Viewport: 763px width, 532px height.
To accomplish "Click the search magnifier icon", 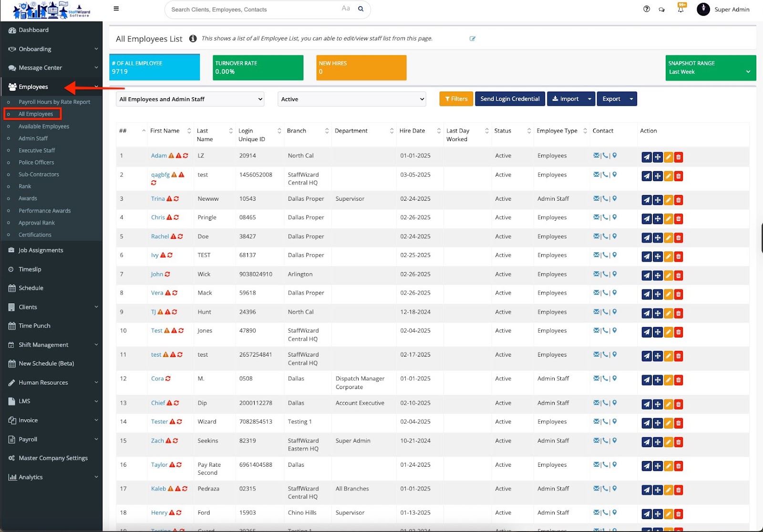I will click(x=361, y=9).
